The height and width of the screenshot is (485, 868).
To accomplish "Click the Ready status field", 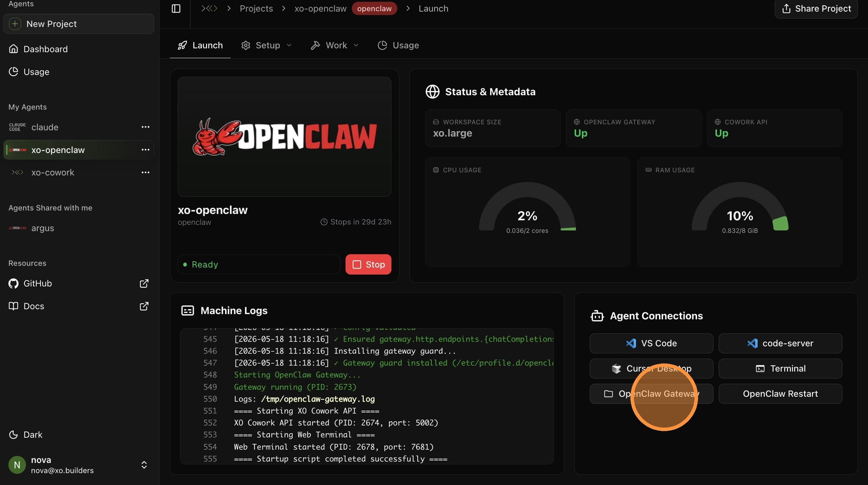I will coord(259,264).
